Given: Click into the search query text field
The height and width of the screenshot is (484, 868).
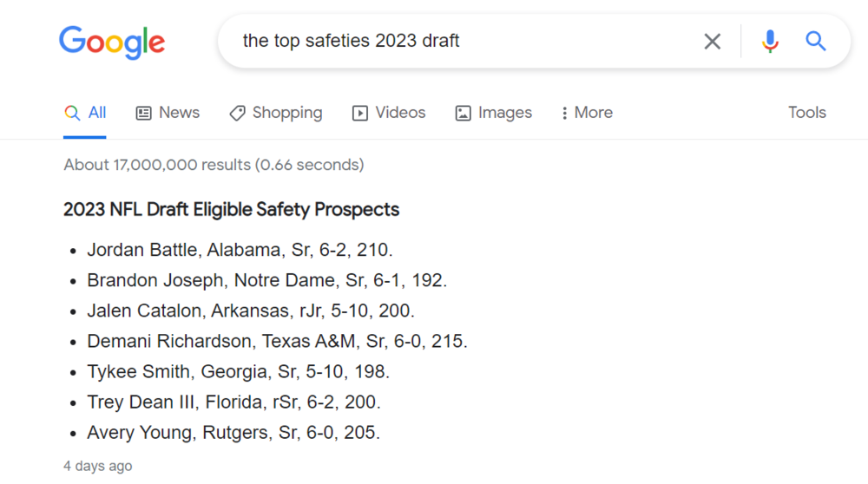Looking at the screenshot, I should (460, 41).
